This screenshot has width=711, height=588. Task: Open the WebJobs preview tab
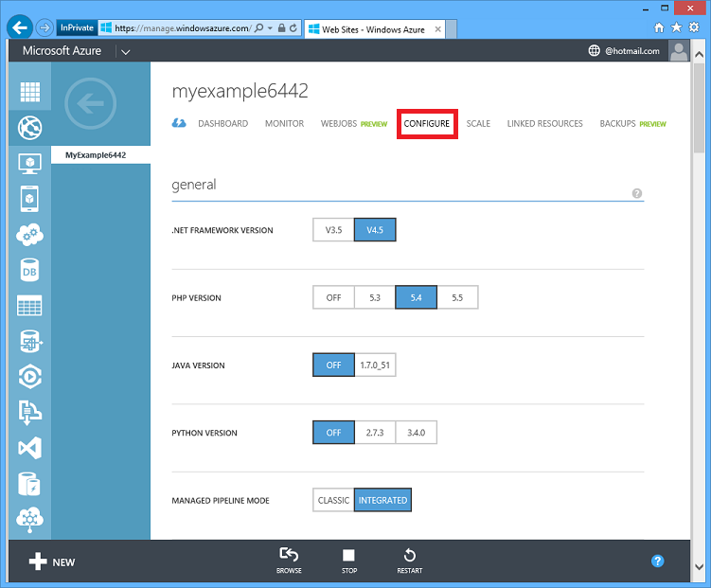(354, 123)
